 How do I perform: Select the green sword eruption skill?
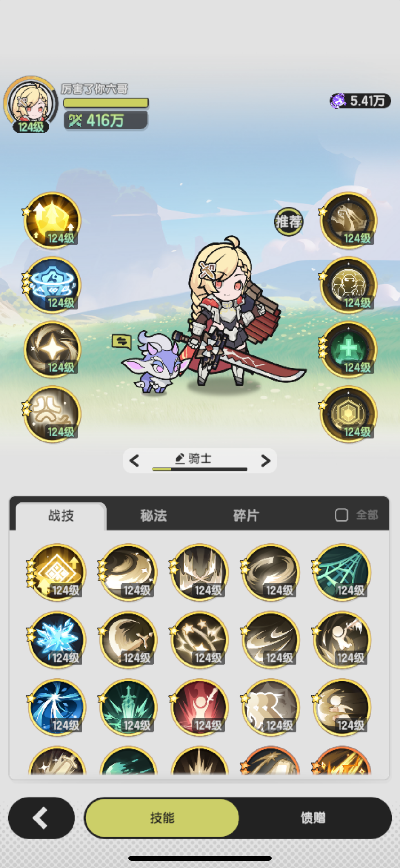pos(128,707)
